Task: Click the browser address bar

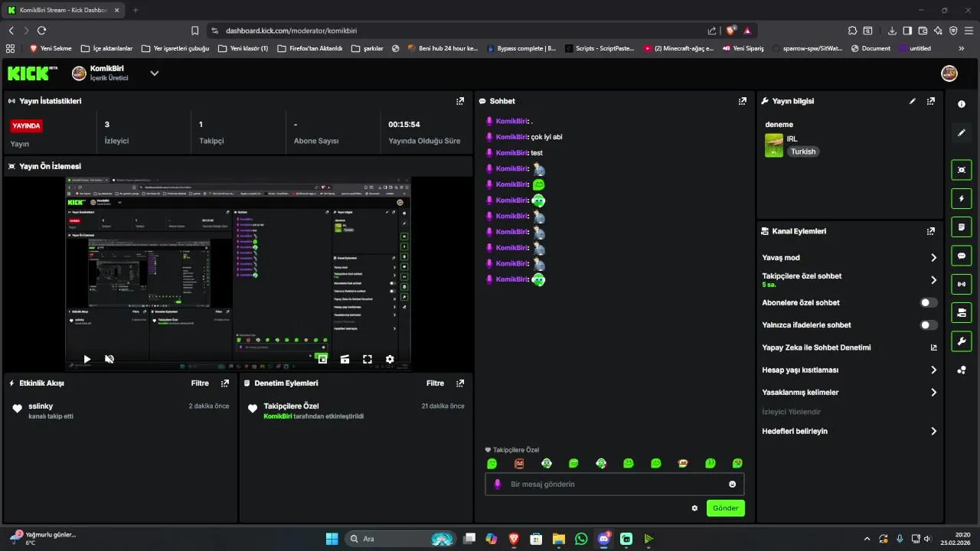Action: (x=459, y=31)
